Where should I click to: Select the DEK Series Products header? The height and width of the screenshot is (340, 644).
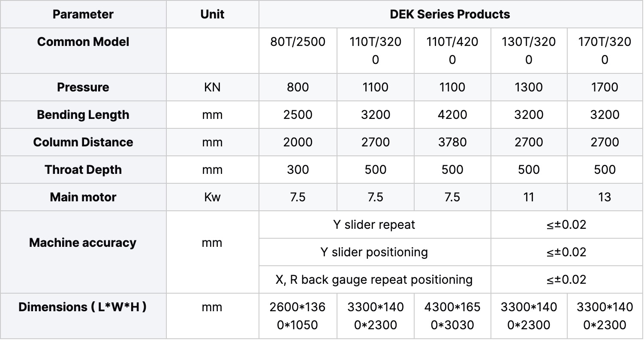pos(450,14)
